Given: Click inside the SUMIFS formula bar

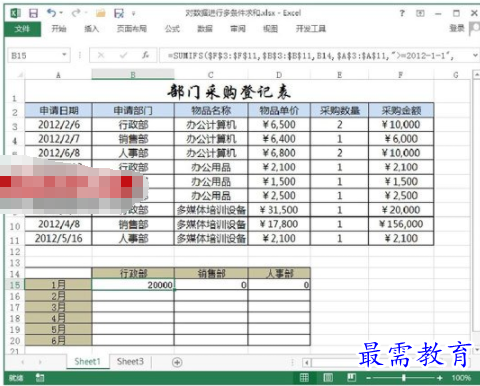Looking at the screenshot, I should (x=315, y=56).
